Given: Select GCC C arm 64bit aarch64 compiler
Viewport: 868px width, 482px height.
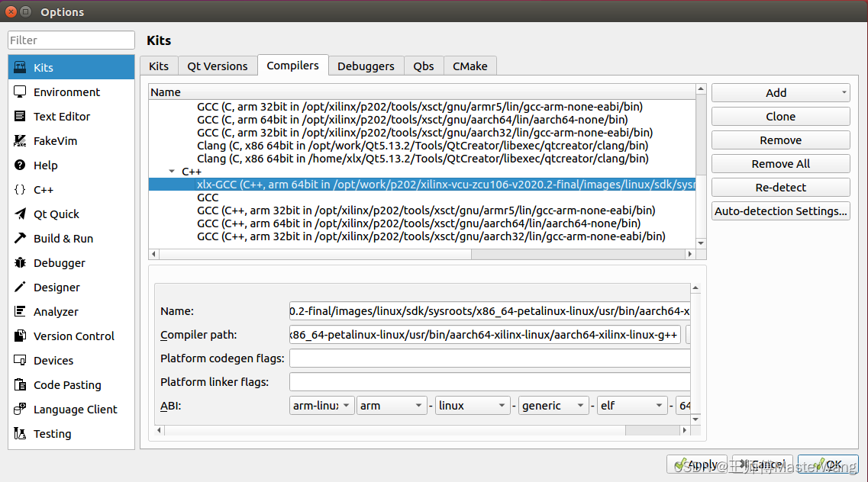Looking at the screenshot, I should click(x=412, y=120).
